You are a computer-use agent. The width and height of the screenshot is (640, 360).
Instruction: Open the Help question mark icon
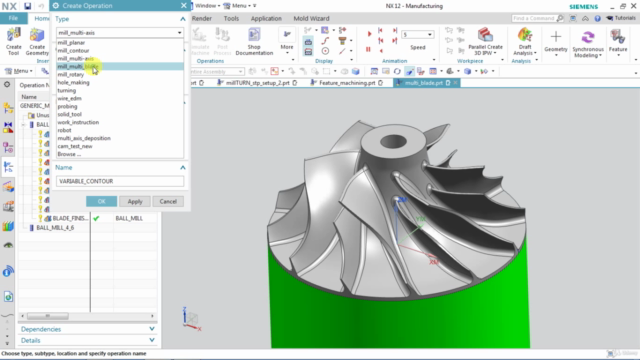click(x=598, y=18)
